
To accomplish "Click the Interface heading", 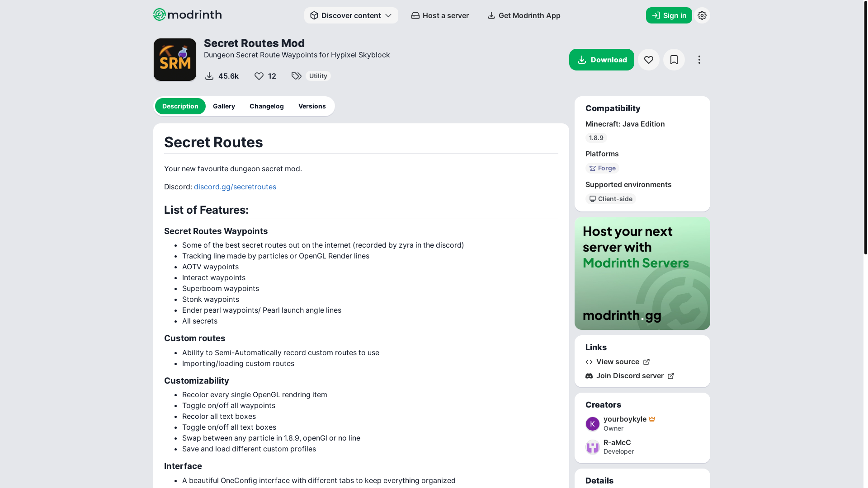I will click(x=183, y=466).
